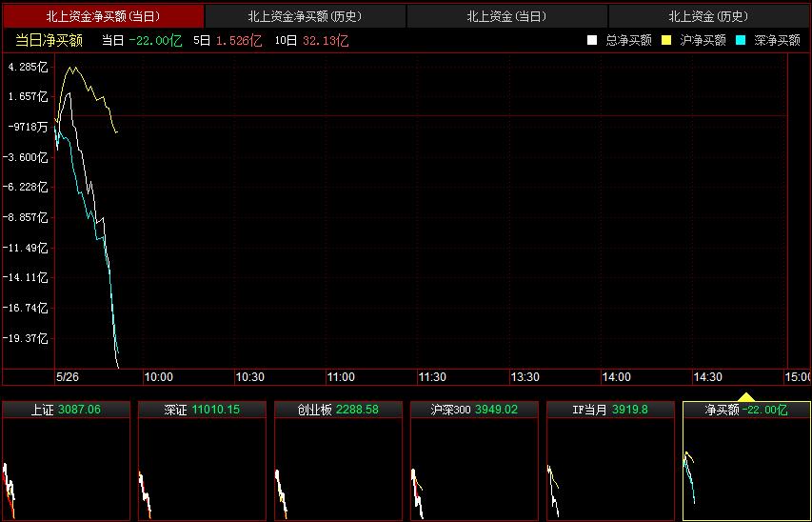The image size is (812, 522).
Task: Click the 5/26 date label on time axis
Action: coord(67,377)
